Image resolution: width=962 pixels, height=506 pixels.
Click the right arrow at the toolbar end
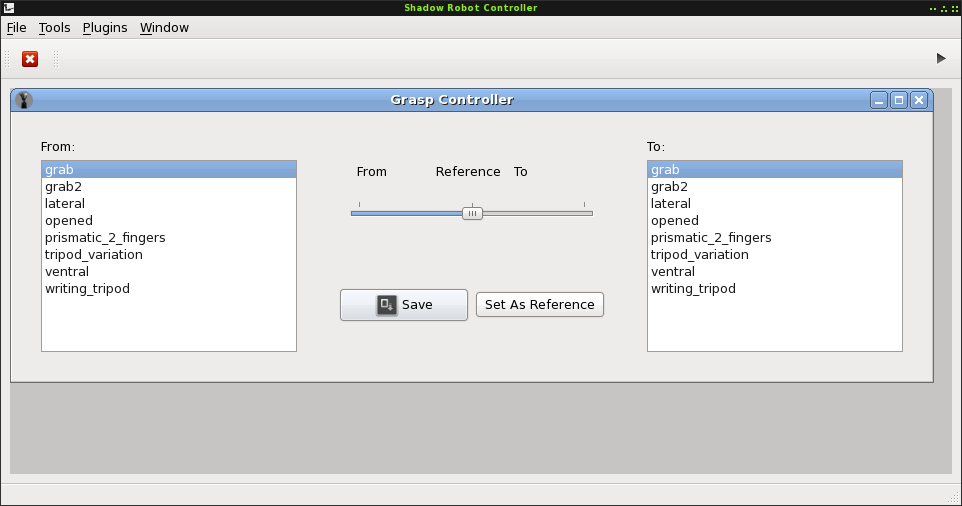click(940, 59)
